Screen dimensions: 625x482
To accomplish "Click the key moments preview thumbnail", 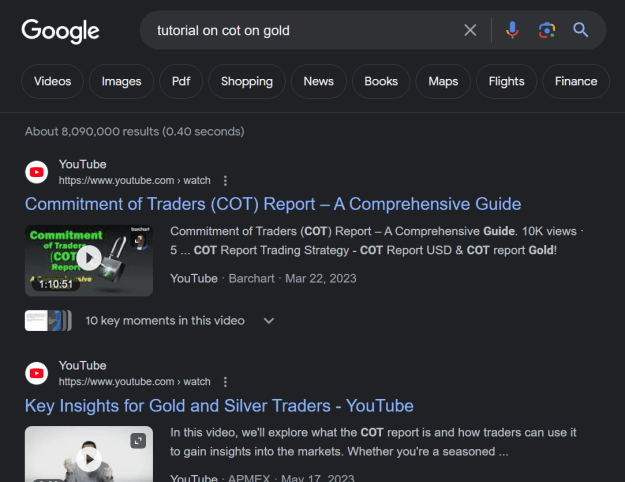I will (48, 321).
